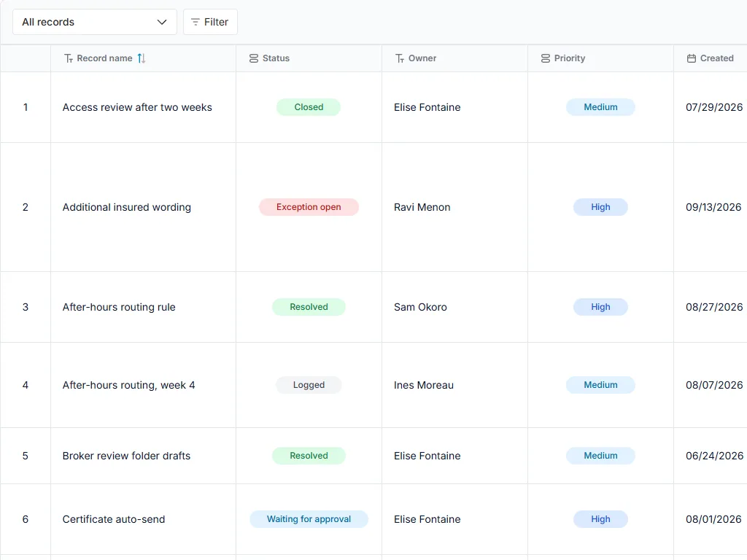This screenshot has height=560, width=747.
Task: Click the 08/27/2026 created date
Action: coord(714,307)
